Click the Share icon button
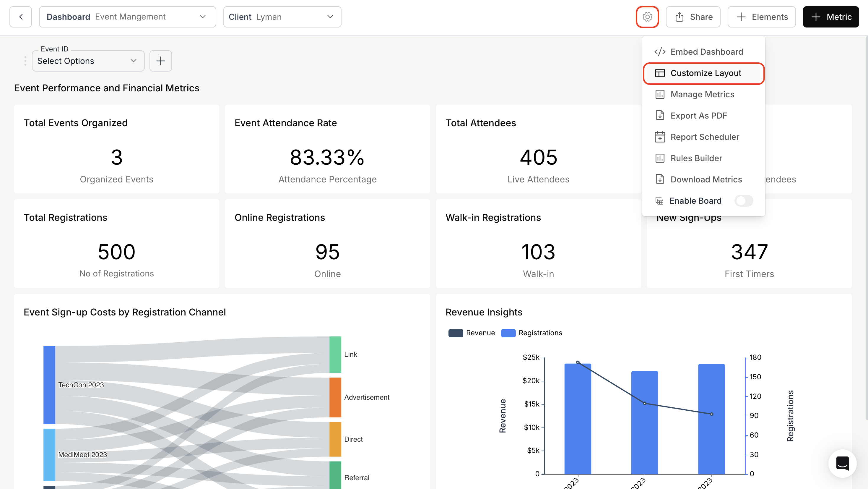The height and width of the screenshot is (489, 868). [679, 17]
